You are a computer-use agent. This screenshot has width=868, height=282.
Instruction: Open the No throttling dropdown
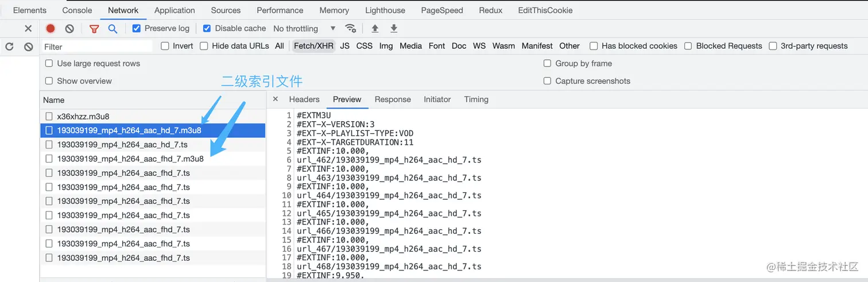tap(304, 28)
